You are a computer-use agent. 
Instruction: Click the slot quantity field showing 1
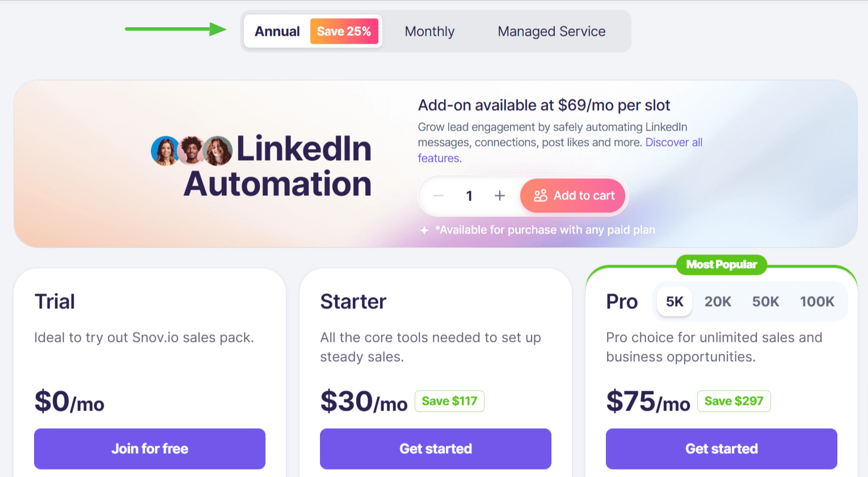pos(469,195)
